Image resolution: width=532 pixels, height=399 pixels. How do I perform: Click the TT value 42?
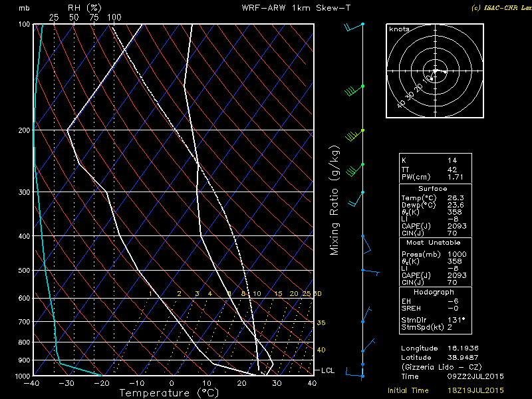[452, 170]
